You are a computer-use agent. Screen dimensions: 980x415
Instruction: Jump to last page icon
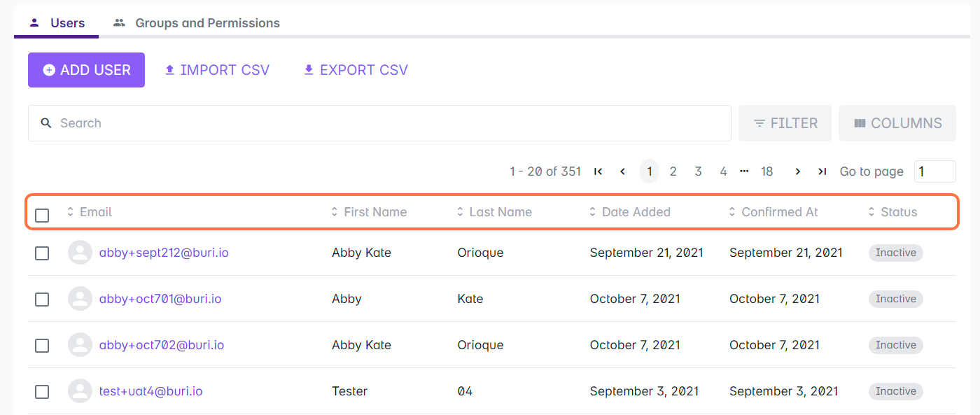[x=822, y=171]
